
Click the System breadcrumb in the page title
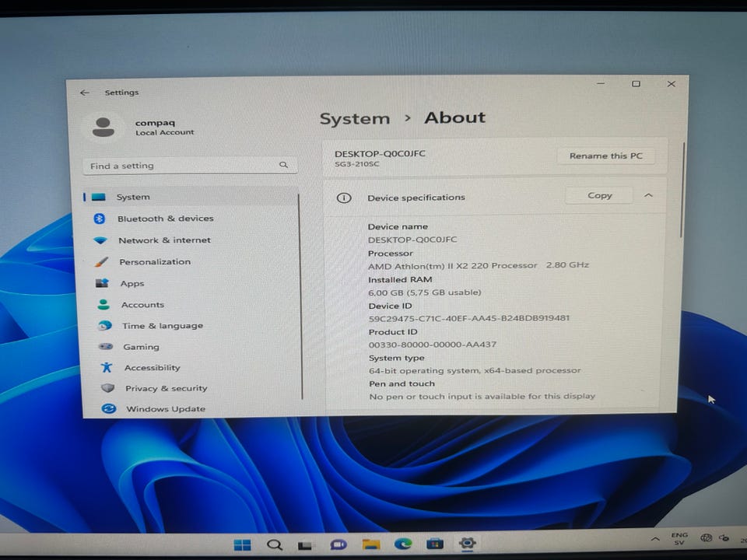[355, 118]
